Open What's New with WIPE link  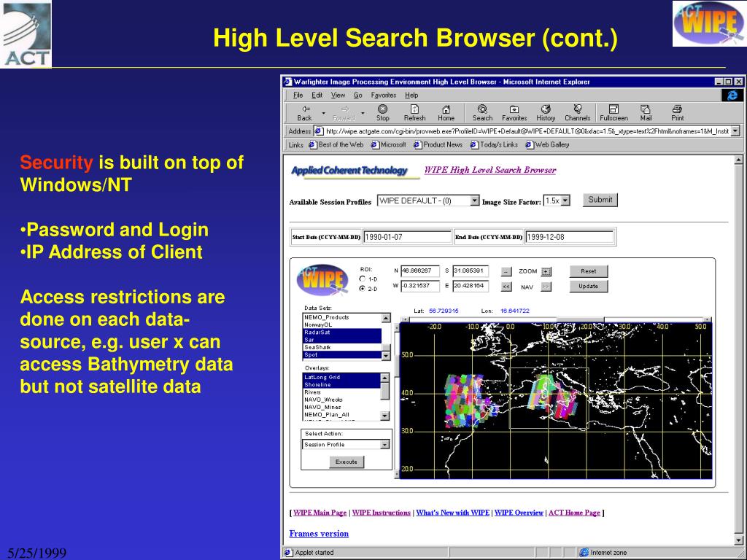(x=452, y=513)
